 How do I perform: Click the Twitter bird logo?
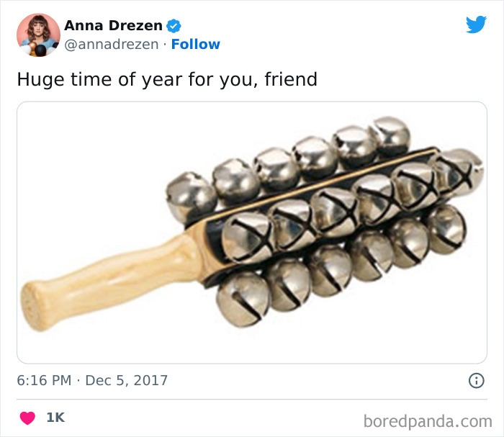pyautogui.click(x=476, y=24)
